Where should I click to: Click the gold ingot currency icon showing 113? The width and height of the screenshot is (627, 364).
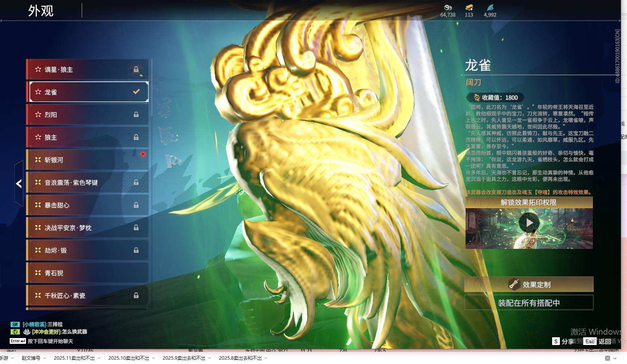tap(469, 7)
